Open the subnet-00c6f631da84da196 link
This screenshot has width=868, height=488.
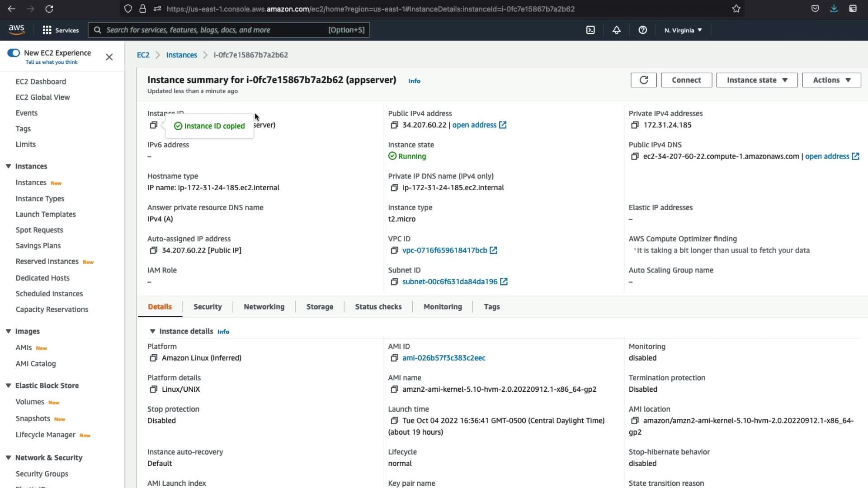[x=449, y=282]
